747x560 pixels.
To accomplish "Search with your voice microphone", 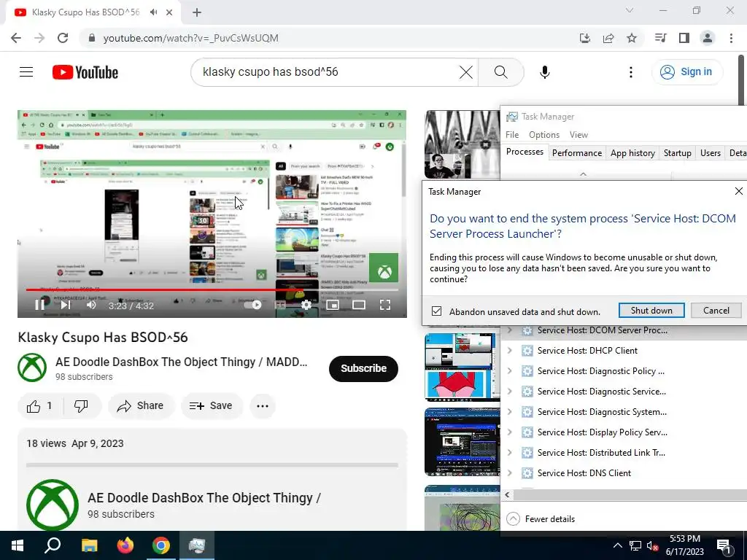I will [544, 72].
